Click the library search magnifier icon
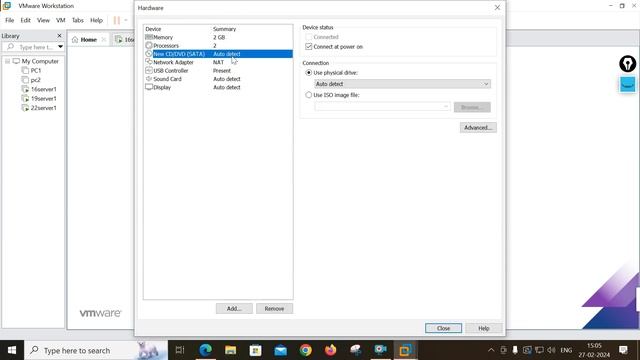This screenshot has width=640, height=360. click(11, 47)
